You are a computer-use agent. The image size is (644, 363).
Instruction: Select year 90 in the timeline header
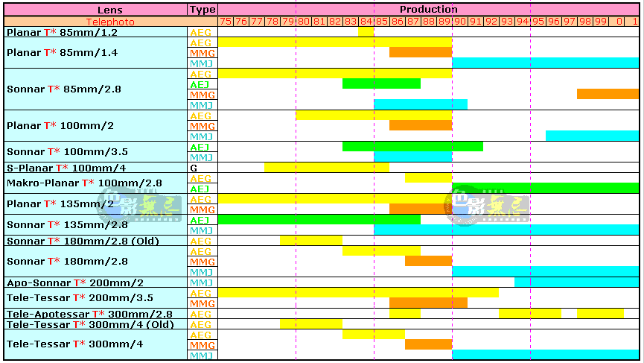click(x=460, y=22)
